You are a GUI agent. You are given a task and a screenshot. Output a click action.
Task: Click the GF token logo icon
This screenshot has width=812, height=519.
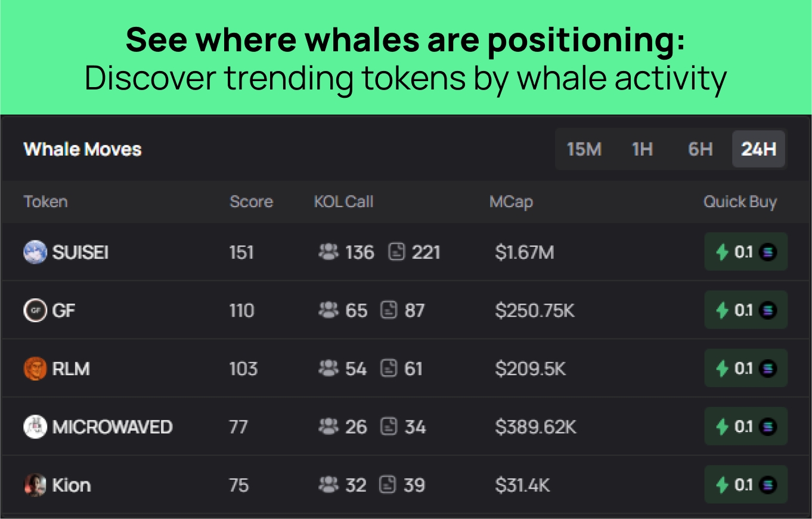tap(35, 311)
